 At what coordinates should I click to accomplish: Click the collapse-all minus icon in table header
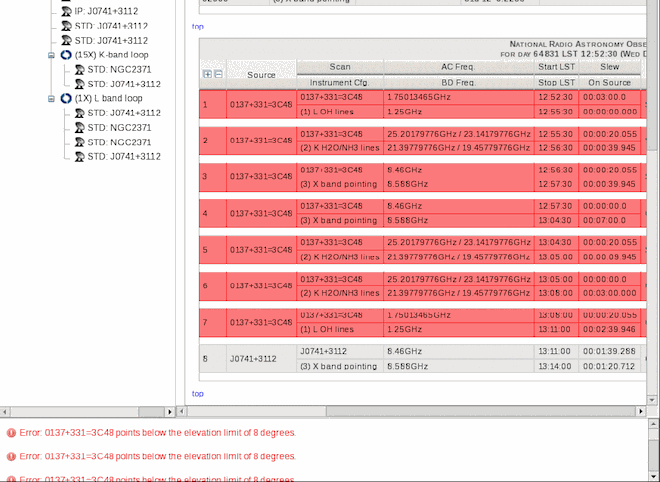[218, 74]
